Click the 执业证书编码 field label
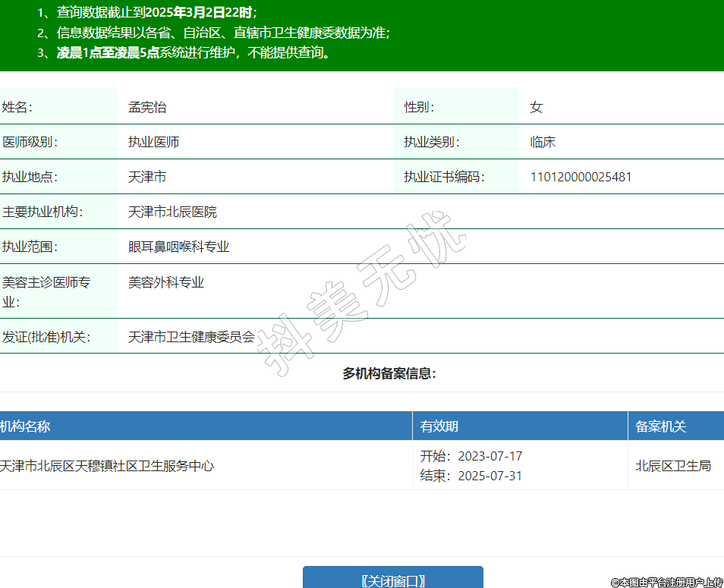 [443, 177]
